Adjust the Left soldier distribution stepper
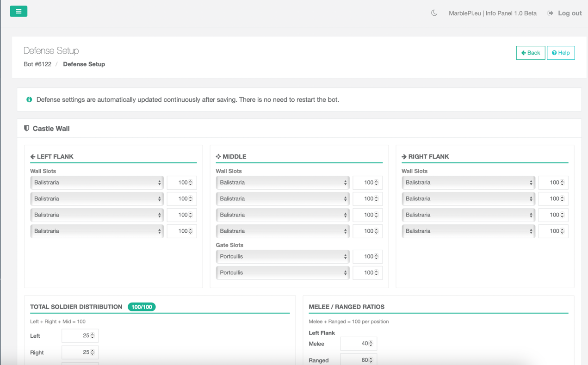The image size is (588, 365). [x=93, y=336]
